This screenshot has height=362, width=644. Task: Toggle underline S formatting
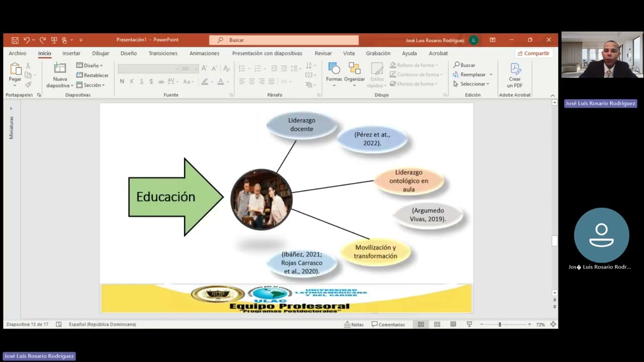coord(141,81)
